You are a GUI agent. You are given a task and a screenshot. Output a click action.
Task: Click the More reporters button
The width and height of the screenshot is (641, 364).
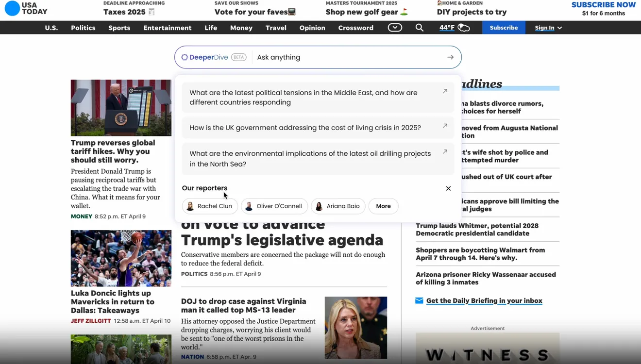383,206
